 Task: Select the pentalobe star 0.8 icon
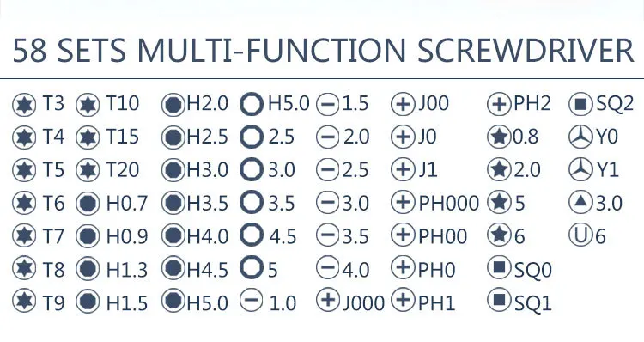[x=499, y=137]
